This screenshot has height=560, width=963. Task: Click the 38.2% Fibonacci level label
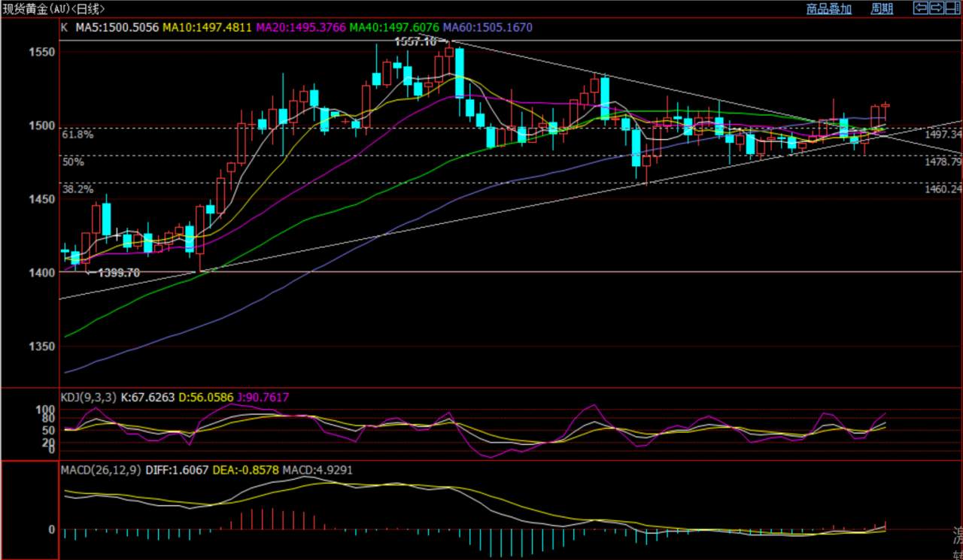(77, 189)
